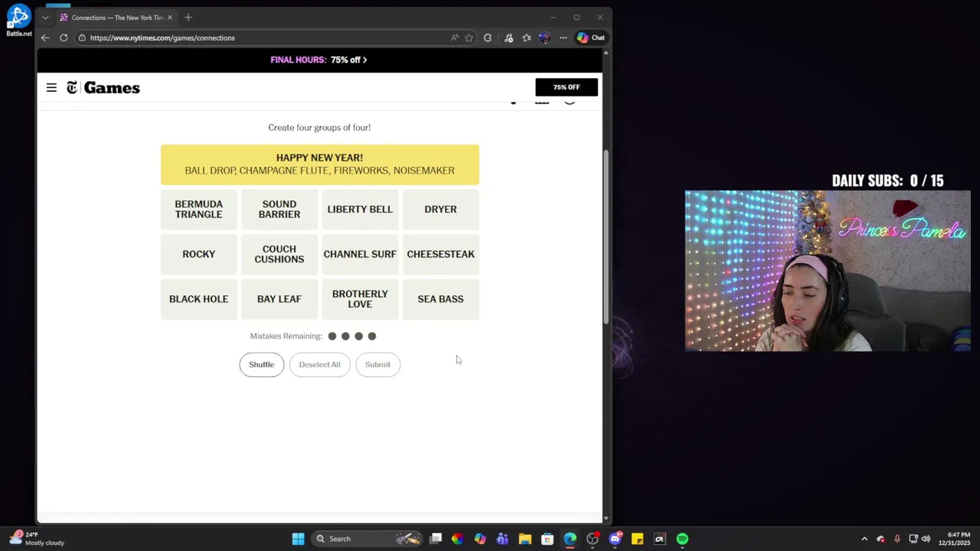Screen dimensions: 980x551
Task: Select the BAY LEAF tile
Action: pos(279,299)
